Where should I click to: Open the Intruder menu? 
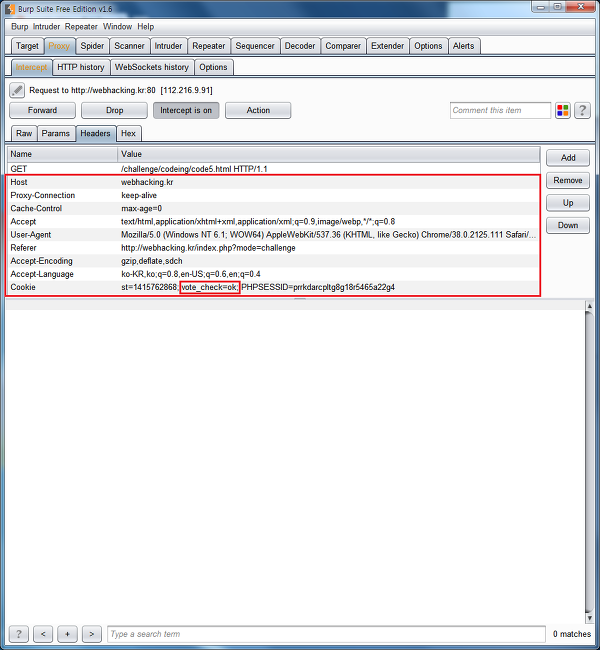pos(46,27)
